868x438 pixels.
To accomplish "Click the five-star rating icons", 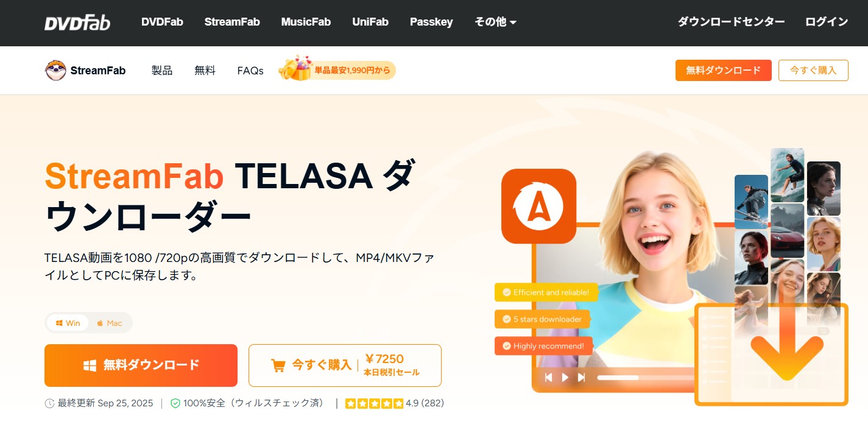I will (x=374, y=403).
